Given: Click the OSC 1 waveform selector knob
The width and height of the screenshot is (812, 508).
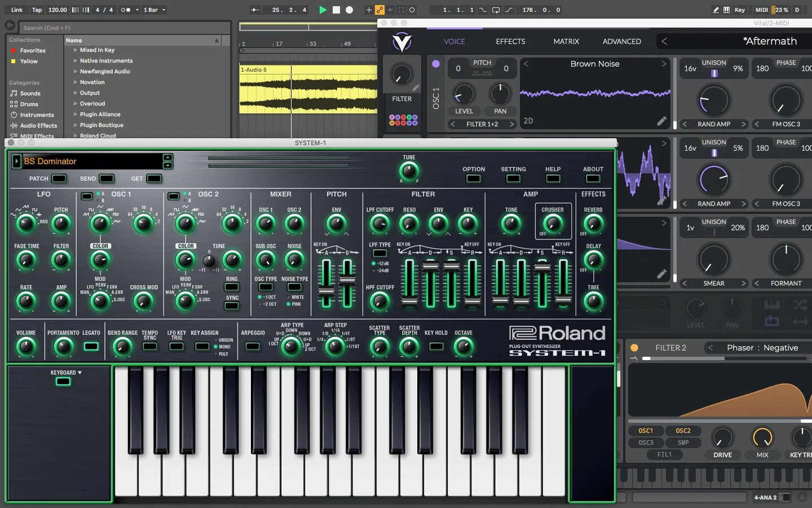Looking at the screenshot, I should tap(100, 224).
